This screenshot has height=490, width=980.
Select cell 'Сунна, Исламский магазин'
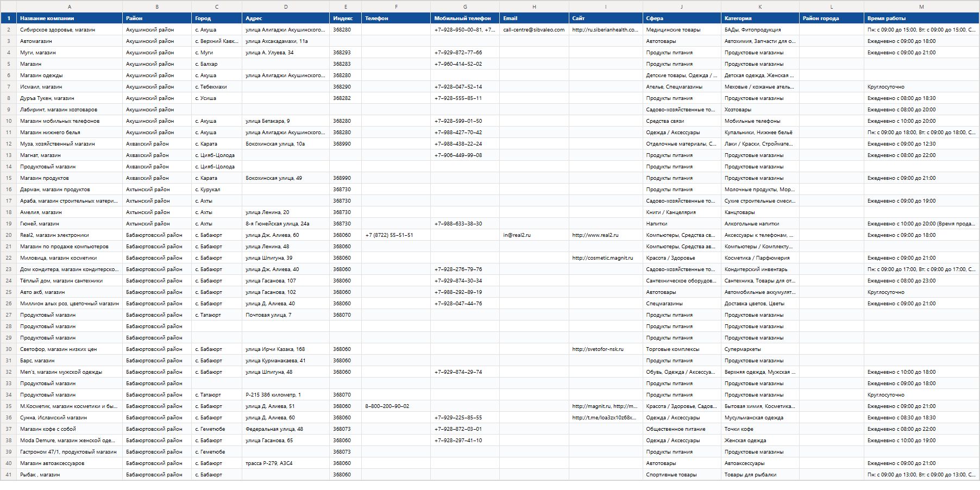(70, 418)
